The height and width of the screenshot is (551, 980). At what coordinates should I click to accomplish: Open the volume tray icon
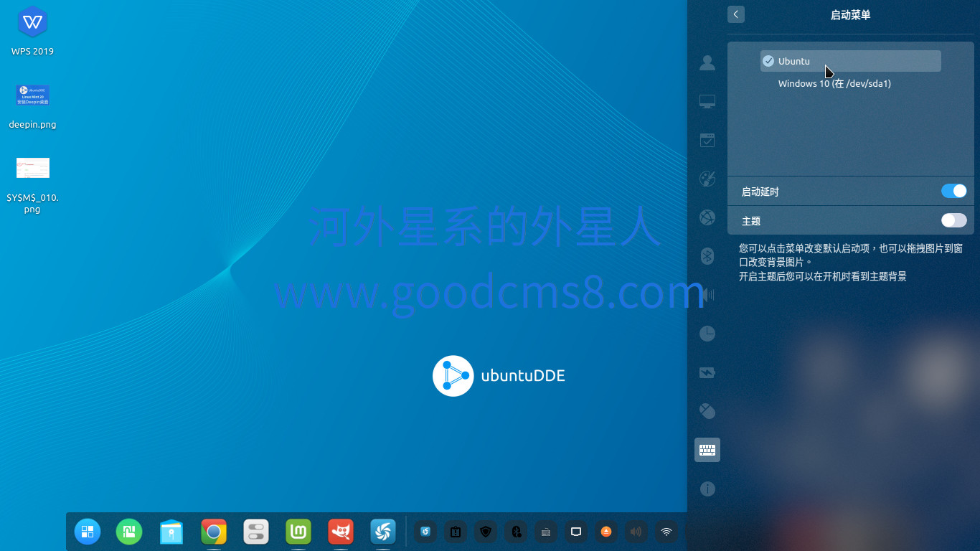click(636, 532)
